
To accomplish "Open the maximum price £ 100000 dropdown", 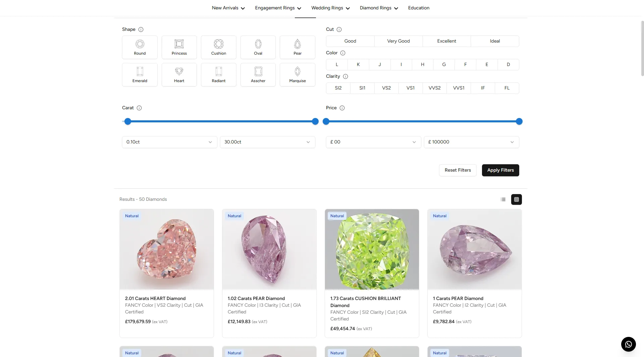I will 471,142.
